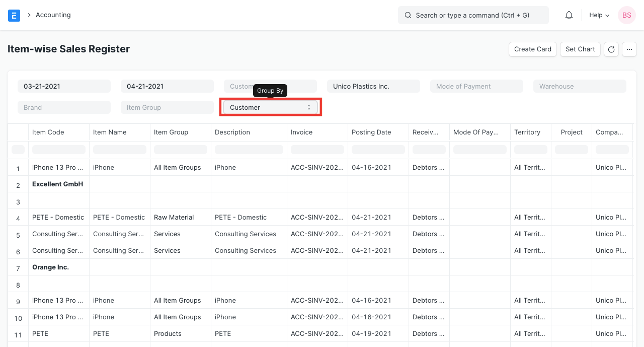The width and height of the screenshot is (644, 347).
Task: Open the Mode of Payment filter dropdown
Action: coord(476,86)
